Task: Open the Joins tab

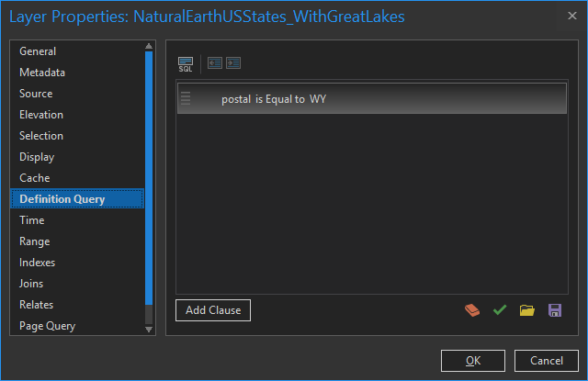Action: click(x=77, y=283)
